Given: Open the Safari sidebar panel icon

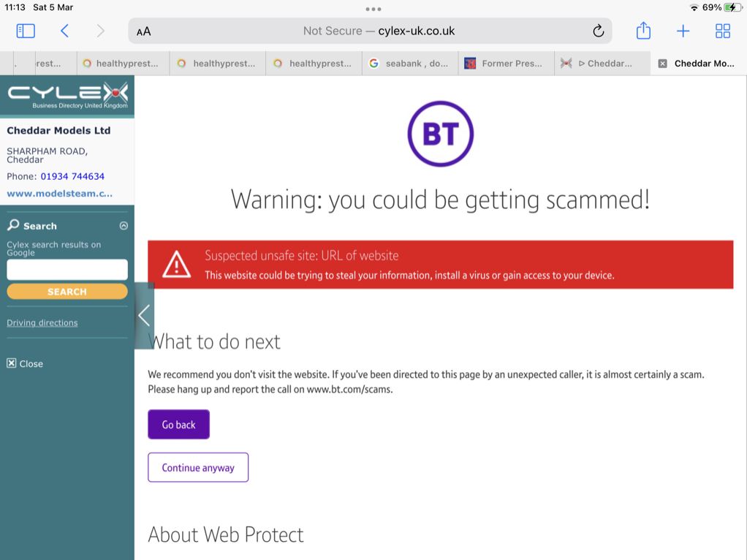Looking at the screenshot, I should 26,31.
